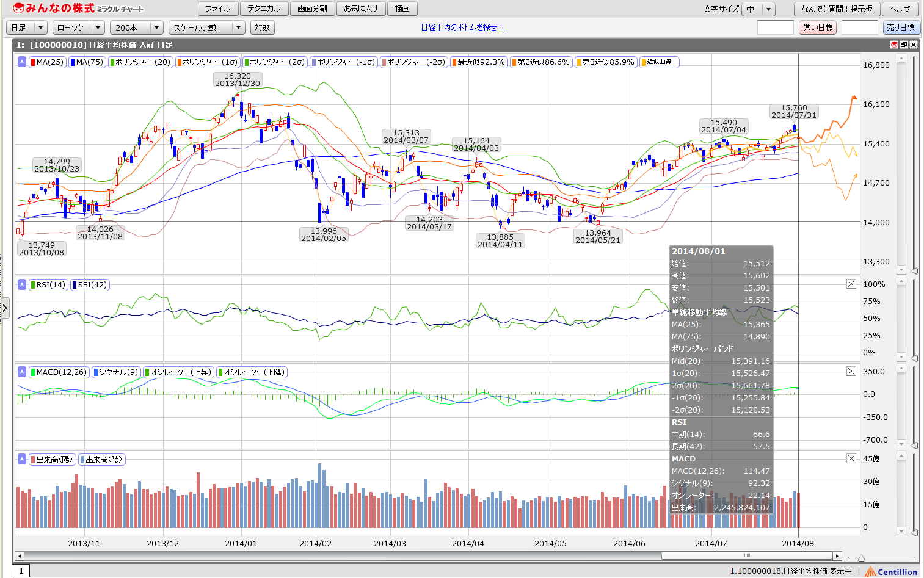Click the restore window icon of chart panel
The height and width of the screenshot is (578, 924).
point(904,45)
